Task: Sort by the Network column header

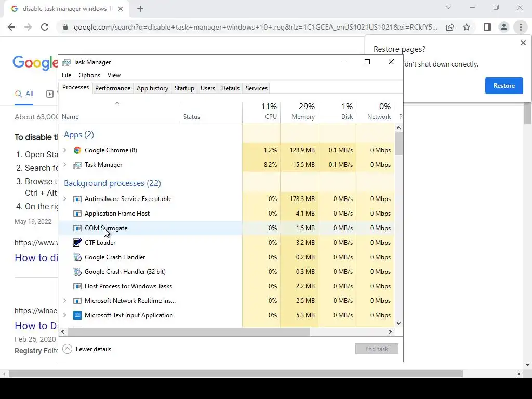Action: tap(376, 112)
